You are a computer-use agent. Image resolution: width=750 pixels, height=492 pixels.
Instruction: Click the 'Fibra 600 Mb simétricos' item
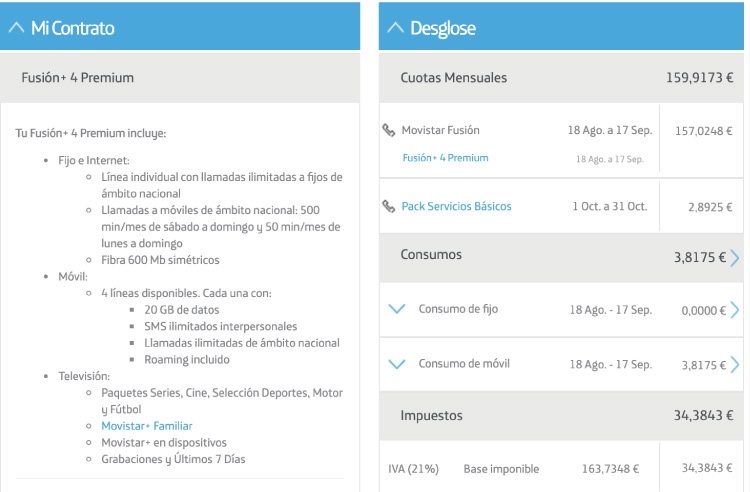(x=160, y=260)
